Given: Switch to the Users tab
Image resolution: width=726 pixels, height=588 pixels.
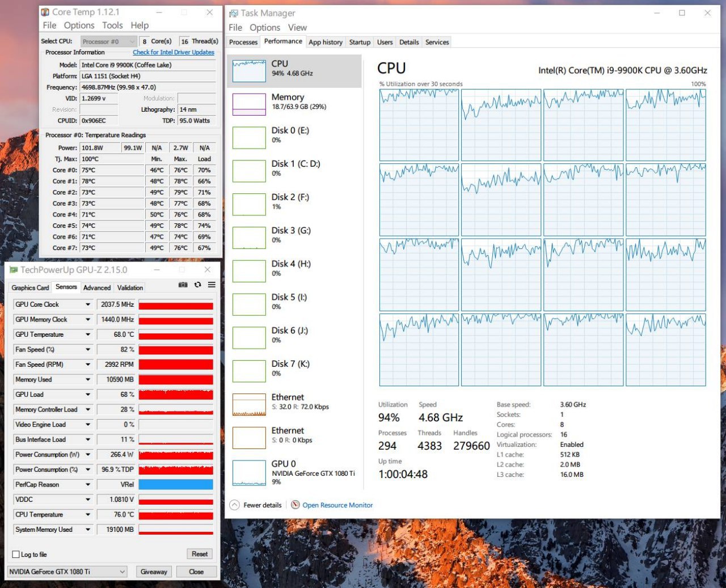Looking at the screenshot, I should pos(385,43).
